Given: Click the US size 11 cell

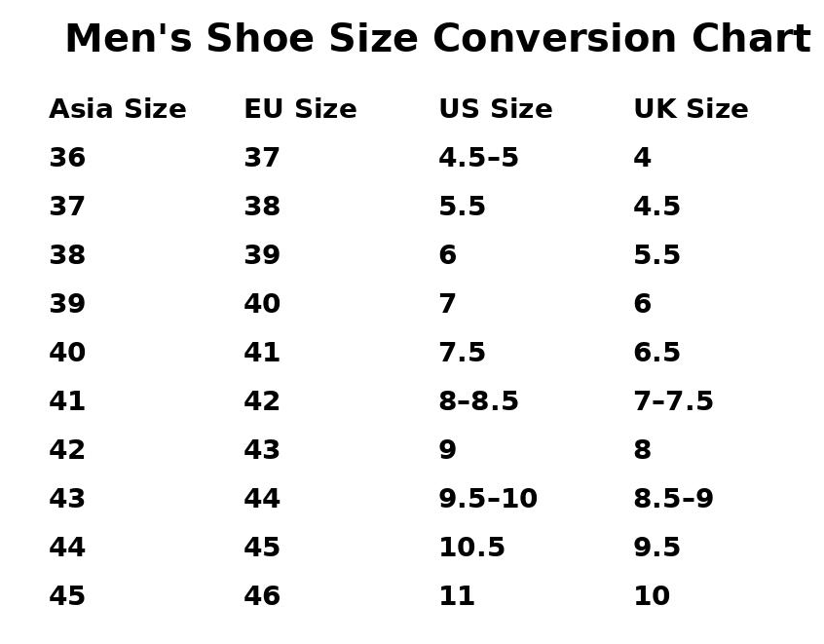Looking at the screenshot, I should coord(457,596).
